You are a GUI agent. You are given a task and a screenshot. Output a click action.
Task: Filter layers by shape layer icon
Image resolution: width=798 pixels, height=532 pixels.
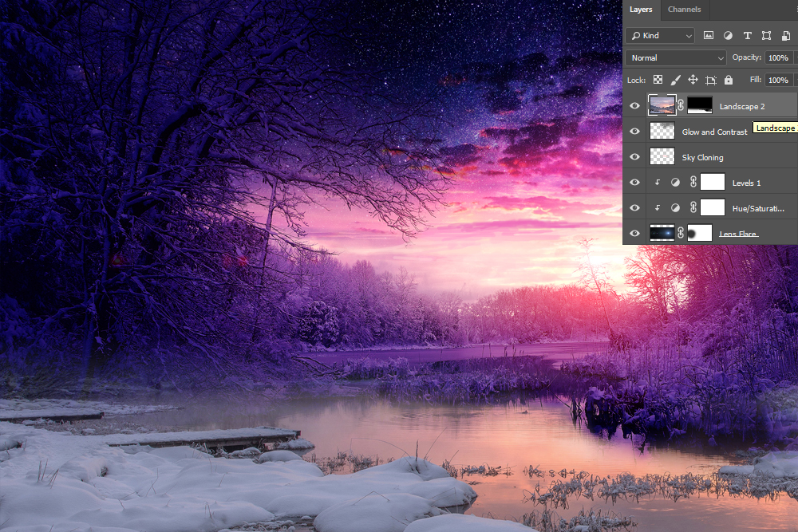pos(766,36)
